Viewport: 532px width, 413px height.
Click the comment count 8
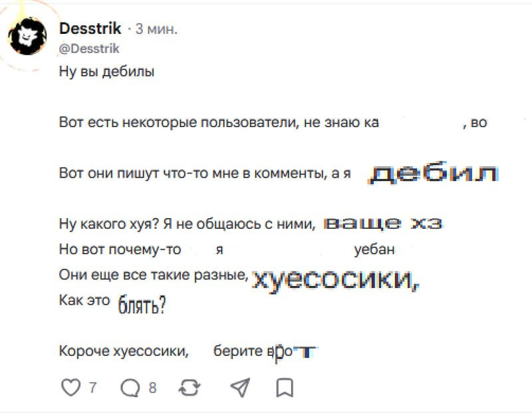tap(152, 388)
